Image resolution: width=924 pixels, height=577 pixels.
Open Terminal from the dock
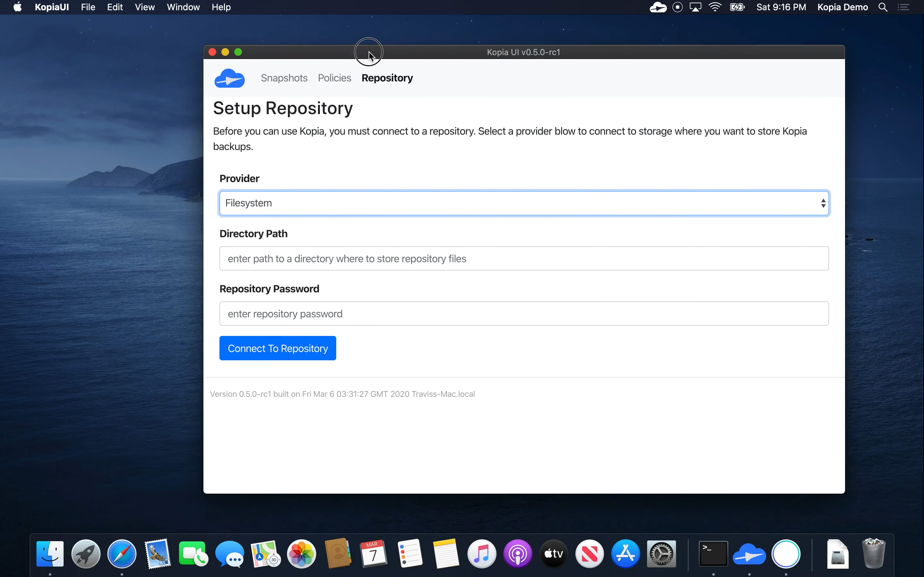(x=713, y=554)
